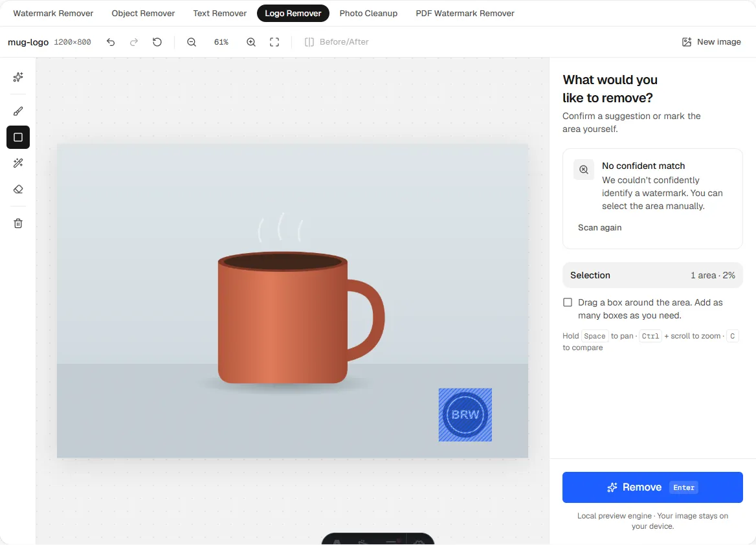Redo the last undone action
This screenshot has height=545, width=756.
click(133, 42)
